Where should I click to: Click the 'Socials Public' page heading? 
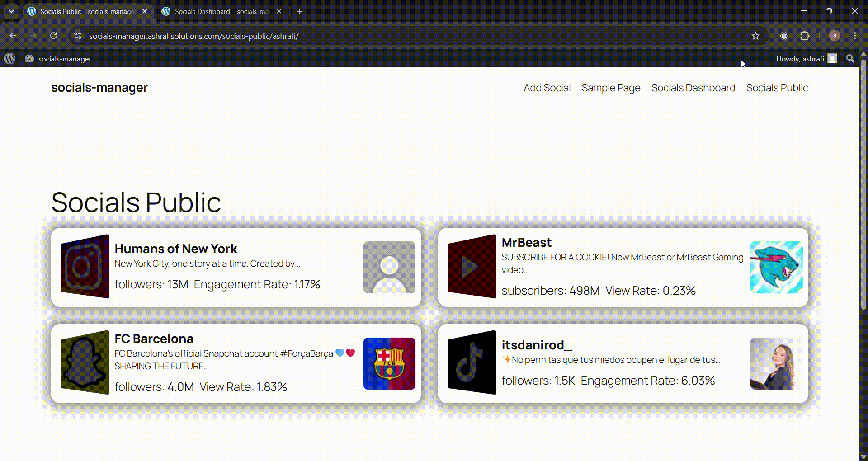(136, 202)
